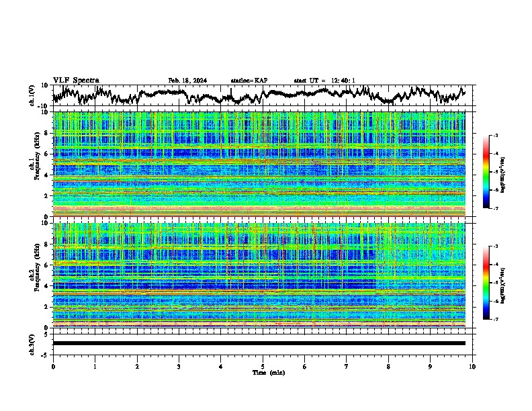This screenshot has height=411, width=532.
Task: Click the ch.1(V) waveform trace panel
Action: pos(262,95)
